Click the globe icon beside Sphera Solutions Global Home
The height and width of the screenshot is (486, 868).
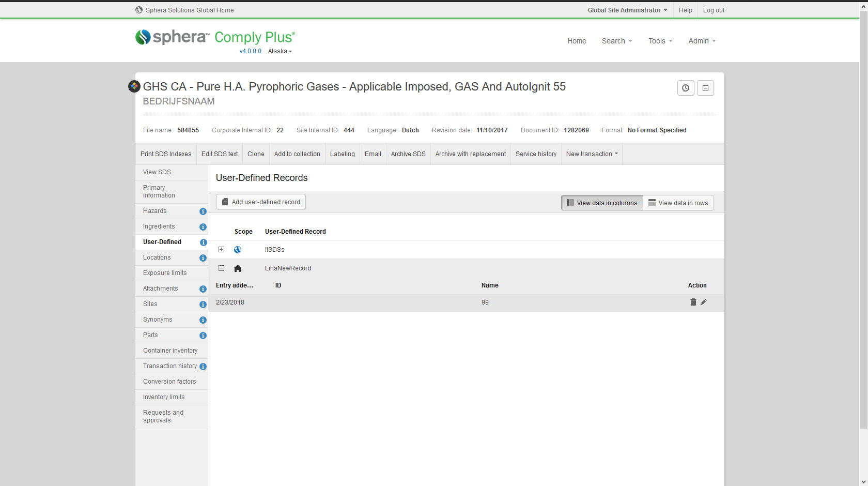[x=139, y=10]
